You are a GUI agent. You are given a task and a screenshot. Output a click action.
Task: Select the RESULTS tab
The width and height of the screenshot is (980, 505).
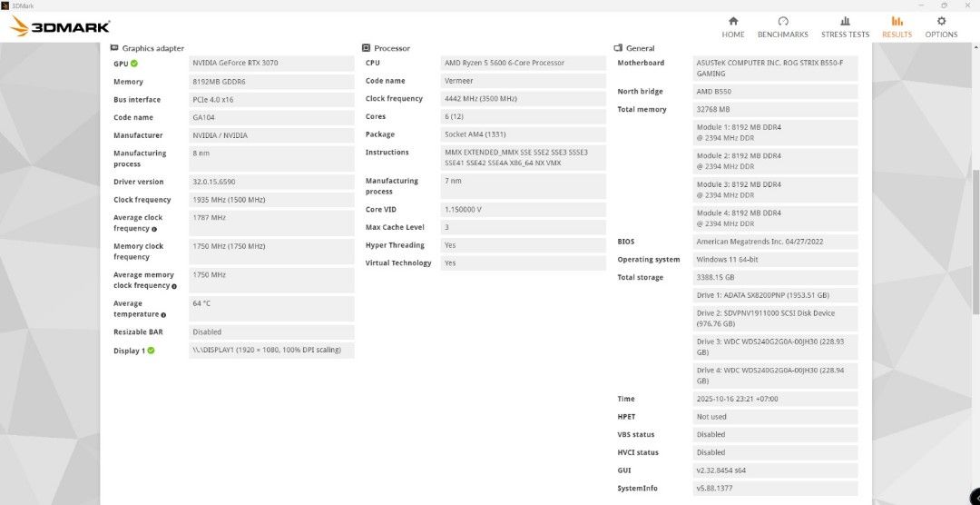pos(897,26)
